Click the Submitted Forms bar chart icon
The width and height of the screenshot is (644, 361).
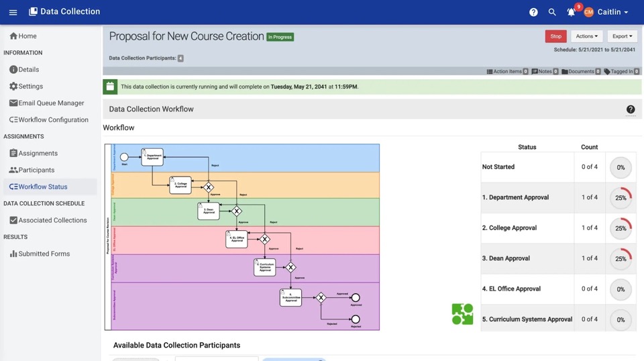coord(13,254)
